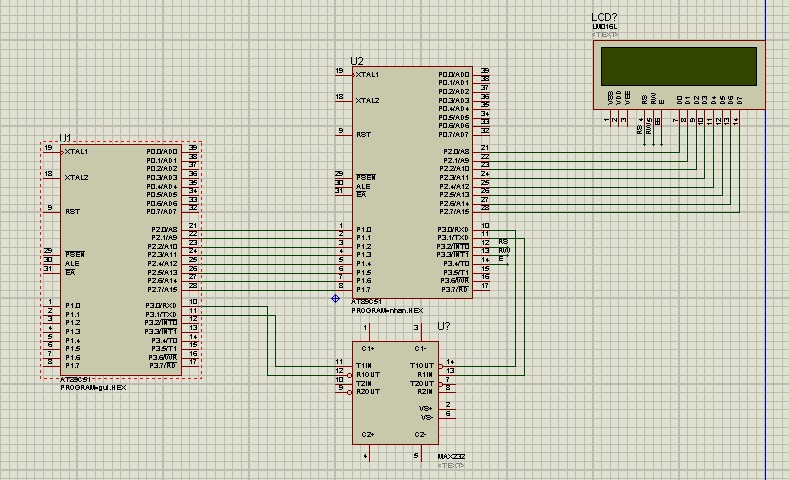Click the RST pin label on U2
This screenshot has height=480, width=789.
pos(363,135)
